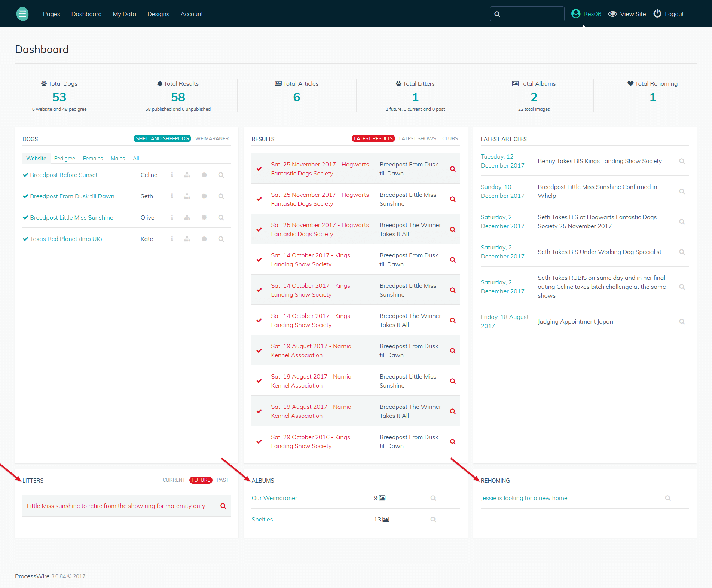Show Current litters tab
This screenshot has width=712, height=588.
click(174, 480)
